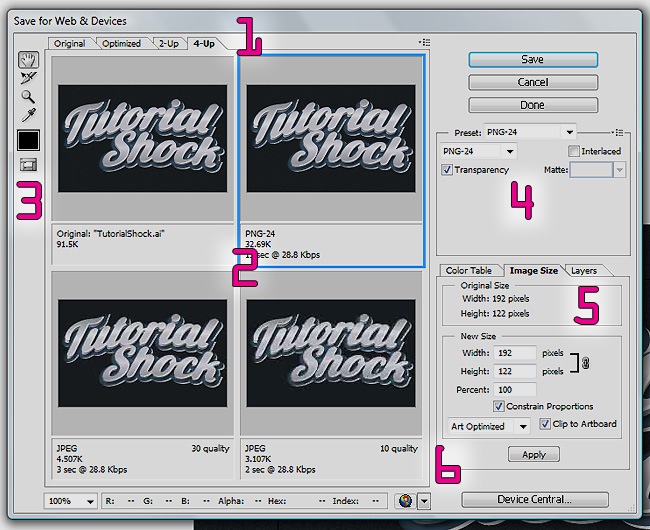Enable the Interlaced checkbox
The image size is (650, 530).
tap(574, 151)
